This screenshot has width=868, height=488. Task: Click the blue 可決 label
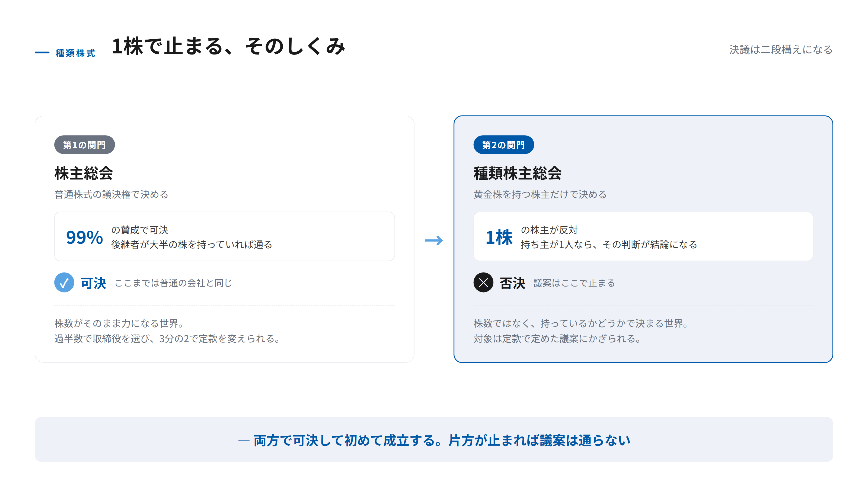93,283
